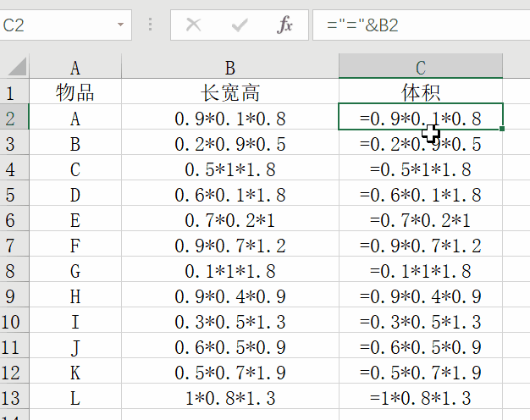
Task: Select row 2 header
Action: 14,117
